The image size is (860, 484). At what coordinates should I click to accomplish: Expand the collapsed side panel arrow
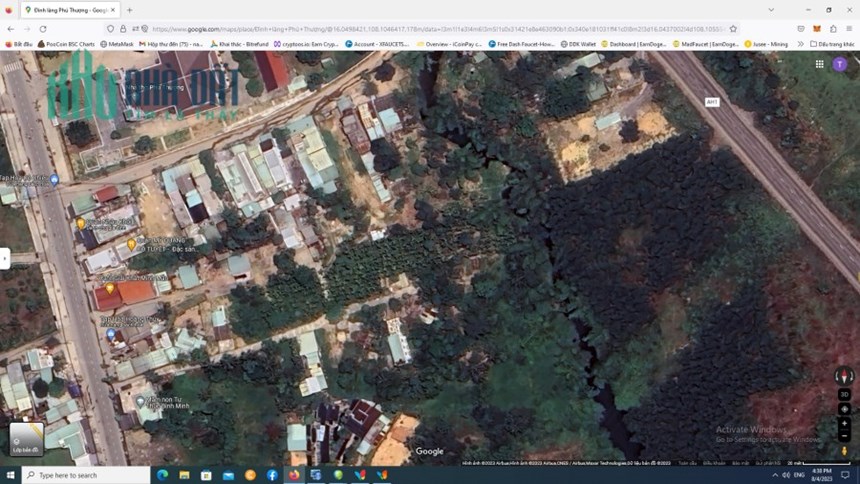pyautogui.click(x=4, y=258)
